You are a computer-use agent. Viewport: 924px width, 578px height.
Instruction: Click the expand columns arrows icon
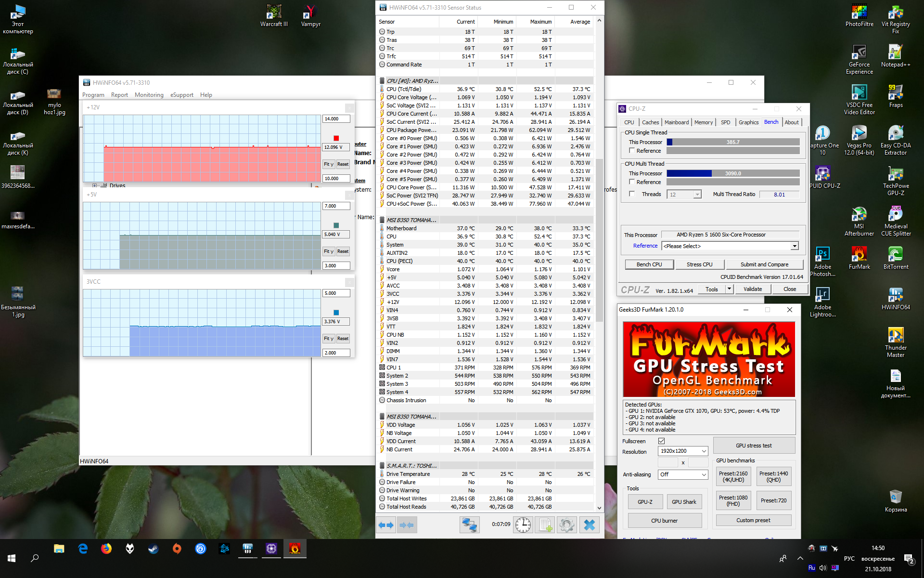click(386, 525)
